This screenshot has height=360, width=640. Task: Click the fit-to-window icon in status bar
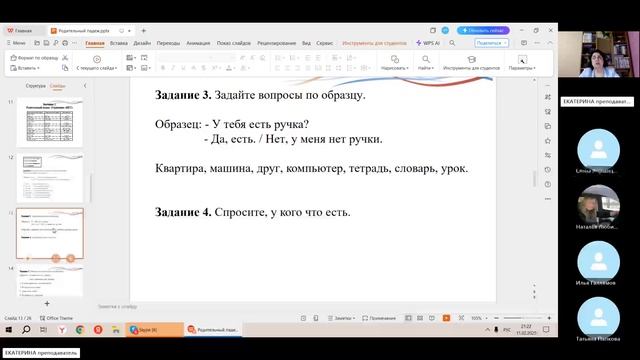[x=461, y=318]
